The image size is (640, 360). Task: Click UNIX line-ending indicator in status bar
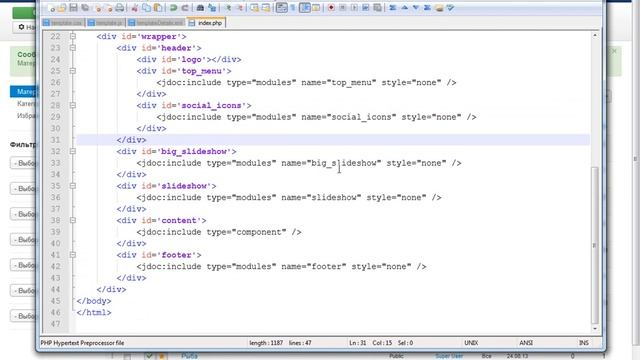[471, 343]
